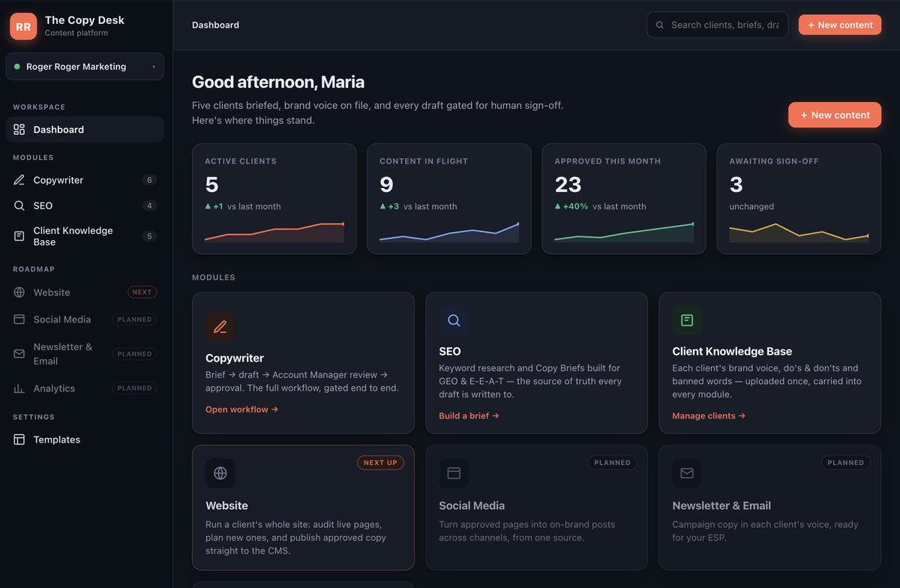900x588 pixels.
Task: Click the Website card globe icon
Action: (x=220, y=473)
